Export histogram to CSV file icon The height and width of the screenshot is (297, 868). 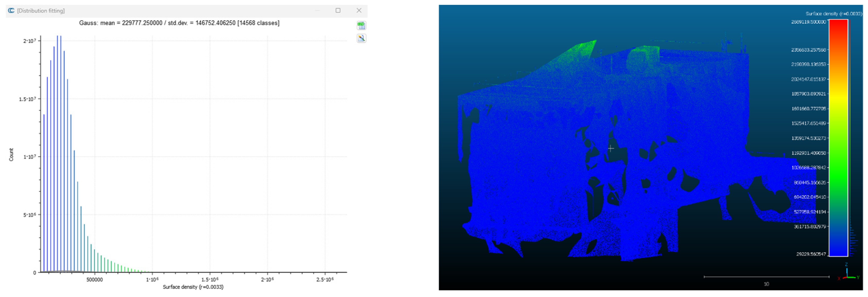pyautogui.click(x=361, y=25)
